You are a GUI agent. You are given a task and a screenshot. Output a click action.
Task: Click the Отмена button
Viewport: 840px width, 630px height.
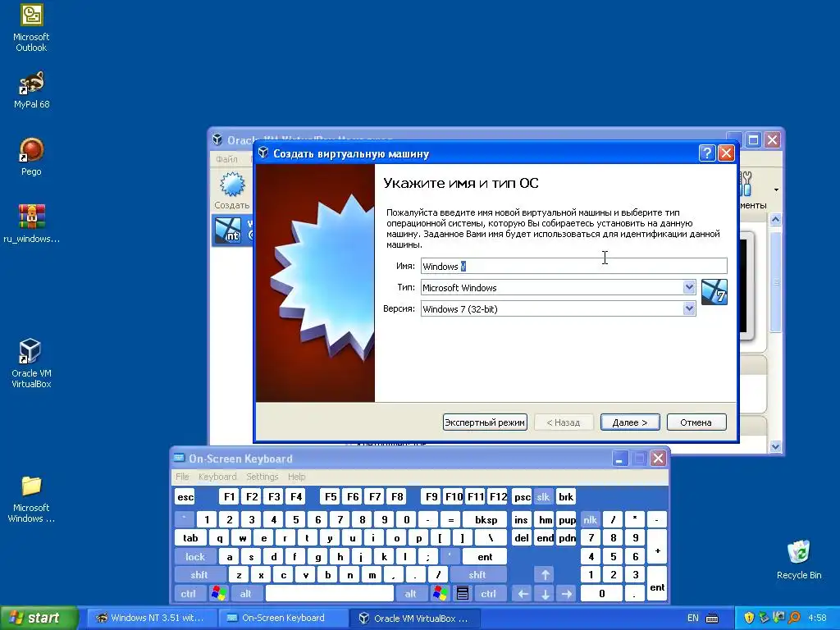696,422
